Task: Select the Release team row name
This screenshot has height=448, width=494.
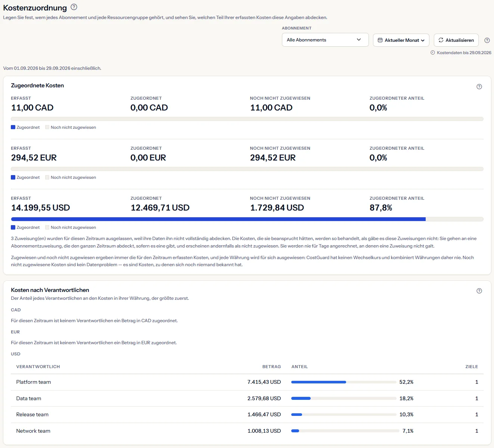Action: pyautogui.click(x=32, y=414)
